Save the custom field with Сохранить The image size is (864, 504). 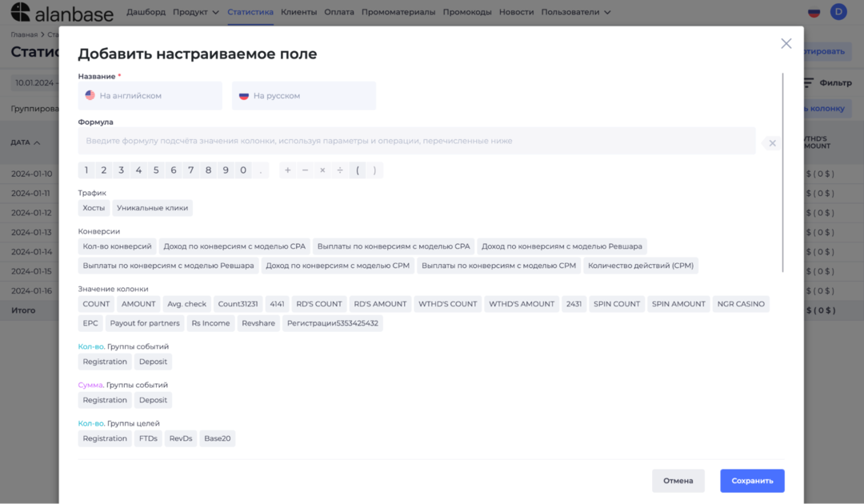(751, 481)
